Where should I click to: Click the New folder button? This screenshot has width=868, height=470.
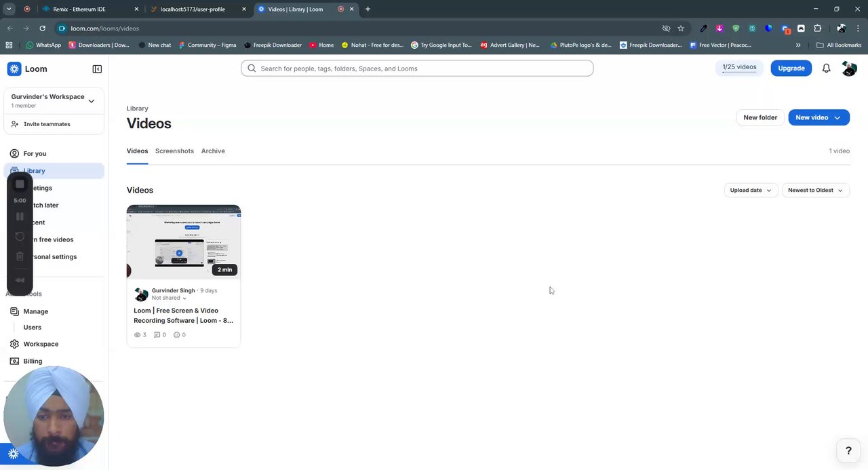[x=760, y=117]
